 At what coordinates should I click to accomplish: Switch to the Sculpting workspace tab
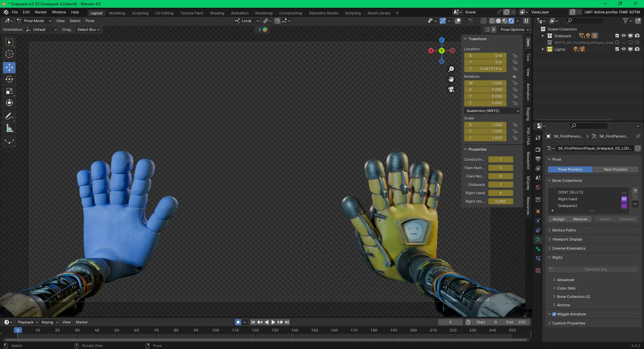(x=140, y=13)
